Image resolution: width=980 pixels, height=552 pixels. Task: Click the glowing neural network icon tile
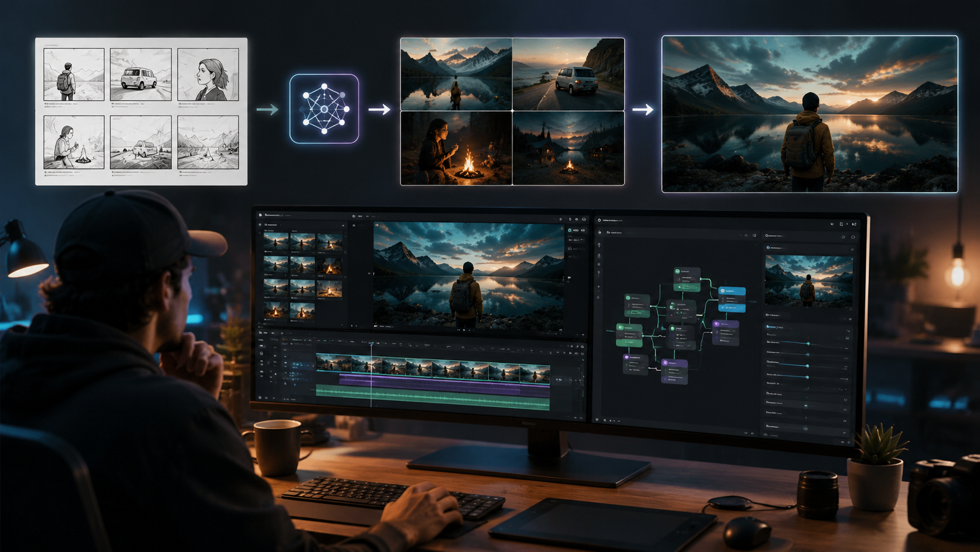[x=324, y=109]
